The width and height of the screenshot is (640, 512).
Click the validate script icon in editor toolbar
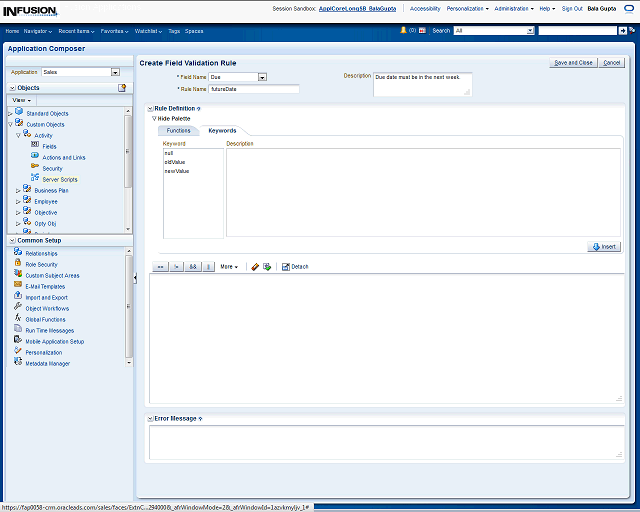tap(267, 267)
